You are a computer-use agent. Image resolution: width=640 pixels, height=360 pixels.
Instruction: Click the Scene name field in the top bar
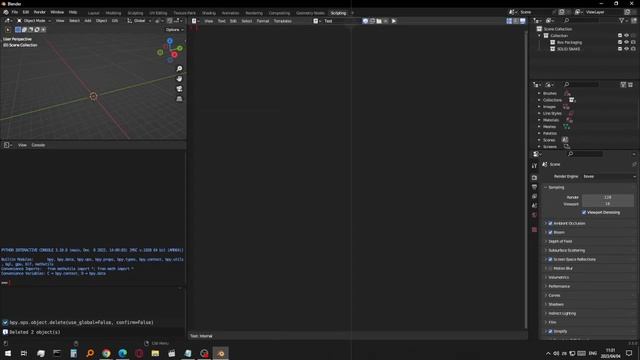[x=534, y=12]
